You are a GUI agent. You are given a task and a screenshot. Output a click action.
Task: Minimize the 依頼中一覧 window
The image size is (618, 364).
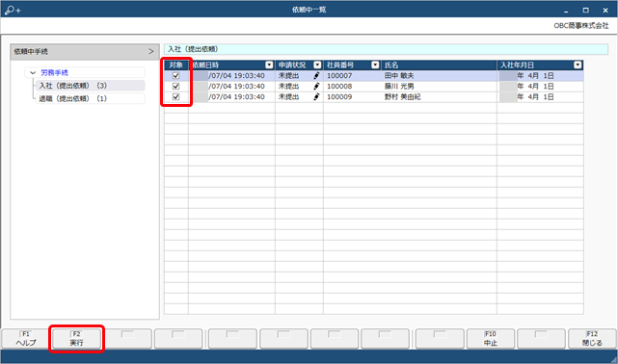click(x=566, y=11)
